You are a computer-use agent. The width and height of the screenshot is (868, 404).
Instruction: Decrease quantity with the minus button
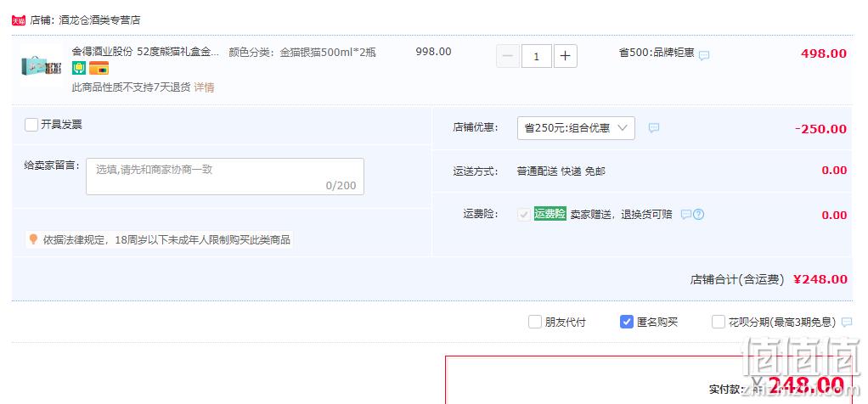[x=508, y=56]
